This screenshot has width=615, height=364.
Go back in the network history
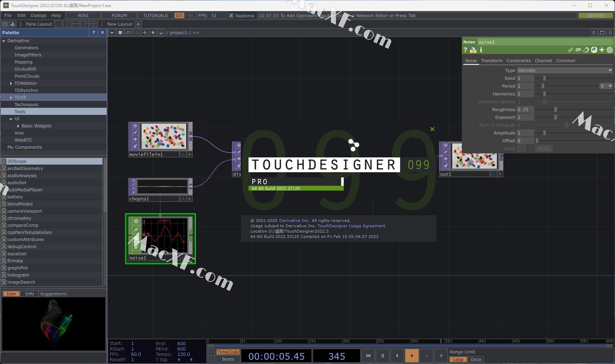click(128, 33)
